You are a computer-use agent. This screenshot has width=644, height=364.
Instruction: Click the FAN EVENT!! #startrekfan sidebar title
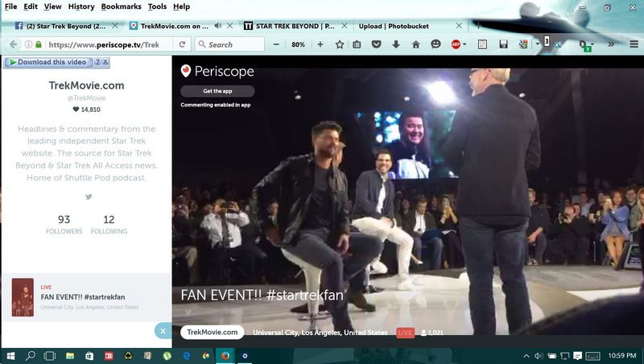(x=83, y=297)
